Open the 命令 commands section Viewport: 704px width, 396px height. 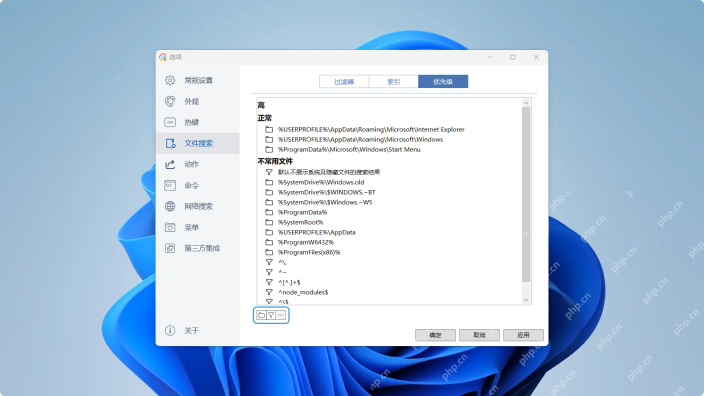point(198,185)
